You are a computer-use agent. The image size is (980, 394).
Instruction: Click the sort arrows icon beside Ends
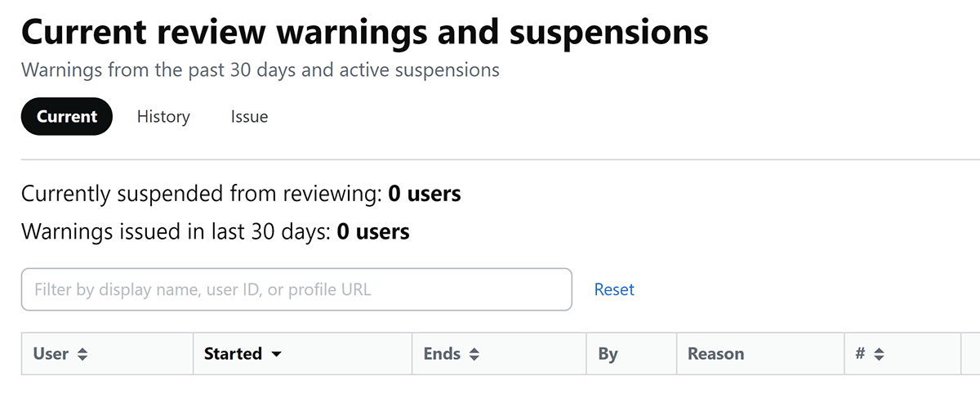(x=474, y=355)
